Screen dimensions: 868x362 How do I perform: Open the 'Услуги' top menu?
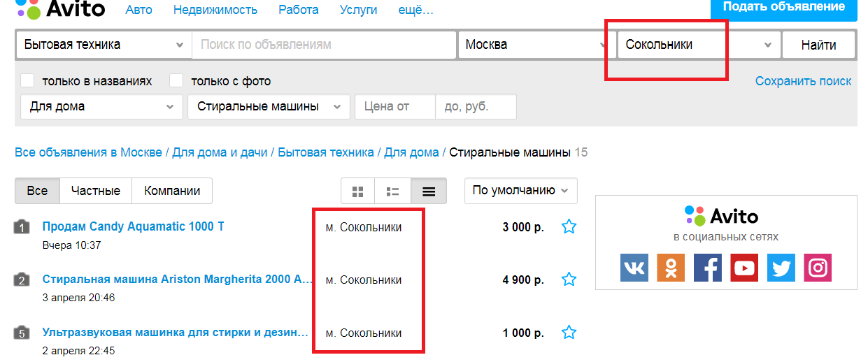click(358, 10)
